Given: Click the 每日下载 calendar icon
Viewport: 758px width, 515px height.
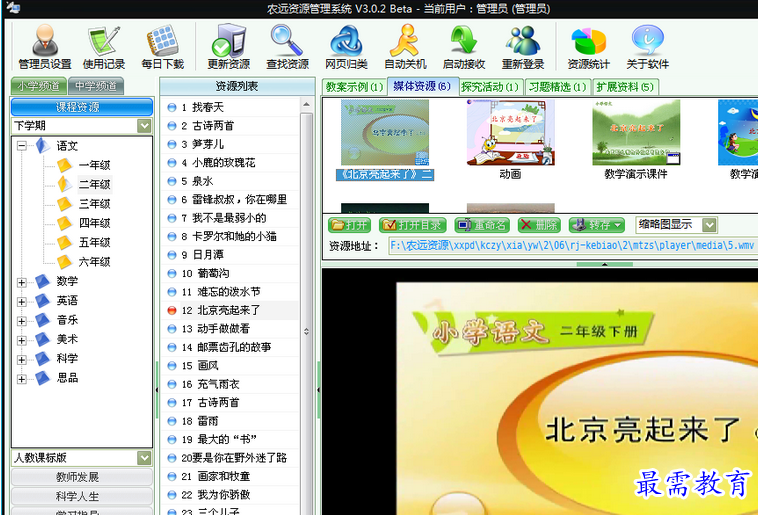Looking at the screenshot, I should [x=162, y=47].
